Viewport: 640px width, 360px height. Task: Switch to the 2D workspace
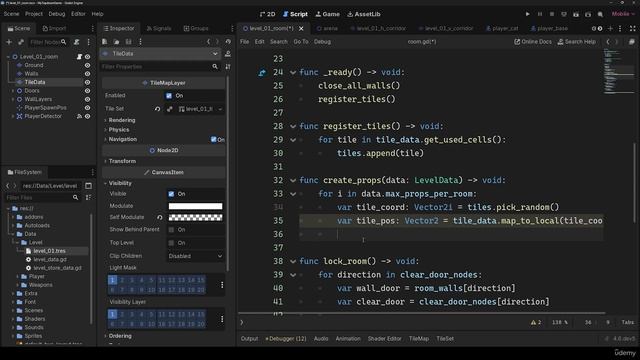coord(267,14)
